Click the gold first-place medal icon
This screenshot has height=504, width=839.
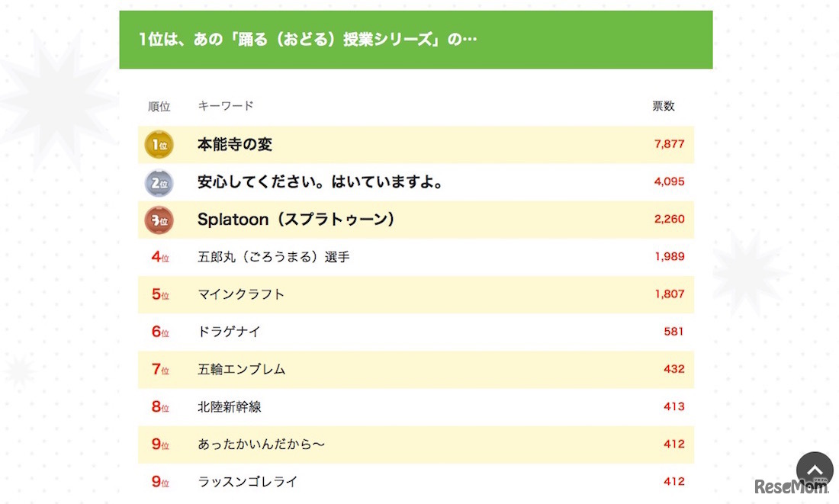click(159, 144)
